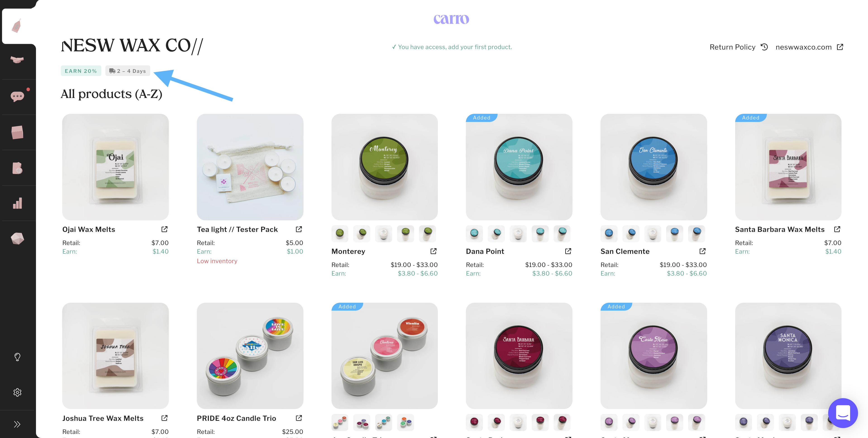Open the Intercom chat bubble button

click(843, 413)
